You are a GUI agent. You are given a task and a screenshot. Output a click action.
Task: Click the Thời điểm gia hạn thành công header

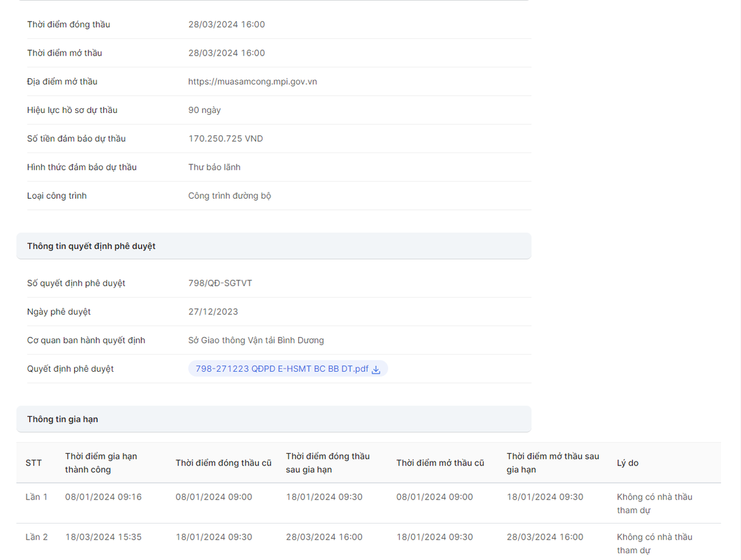click(101, 463)
